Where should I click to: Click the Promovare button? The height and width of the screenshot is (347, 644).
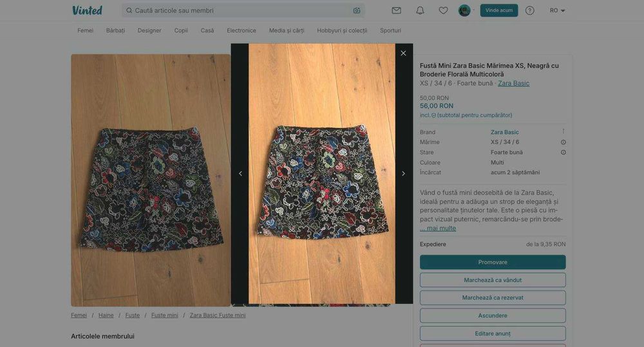493,262
